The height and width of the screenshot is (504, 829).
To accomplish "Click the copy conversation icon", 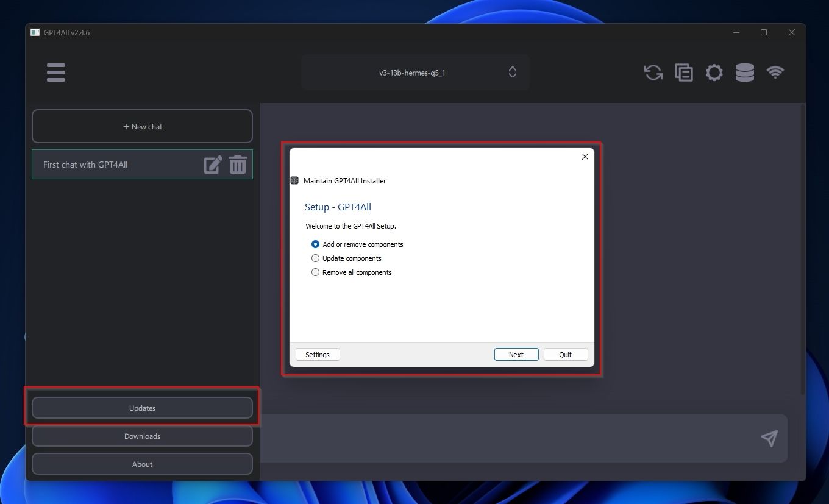I will click(x=683, y=73).
